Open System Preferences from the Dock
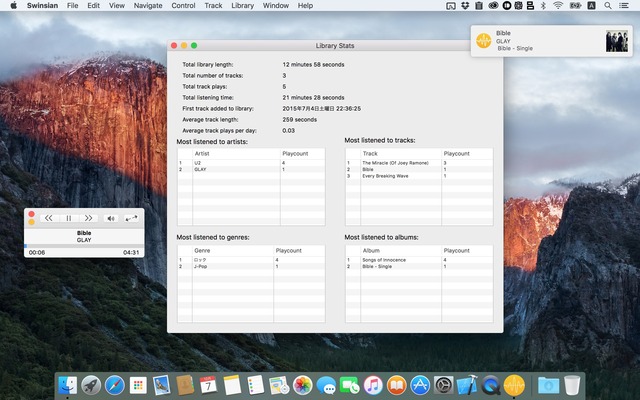Viewport: 640px width, 400px height. [444, 385]
